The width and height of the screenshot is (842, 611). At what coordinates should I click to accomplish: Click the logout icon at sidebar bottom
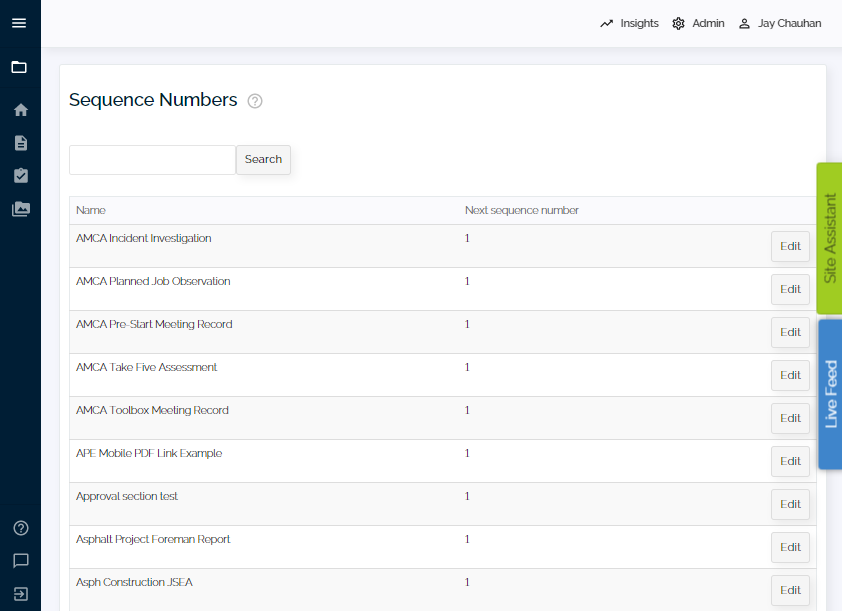click(20, 594)
